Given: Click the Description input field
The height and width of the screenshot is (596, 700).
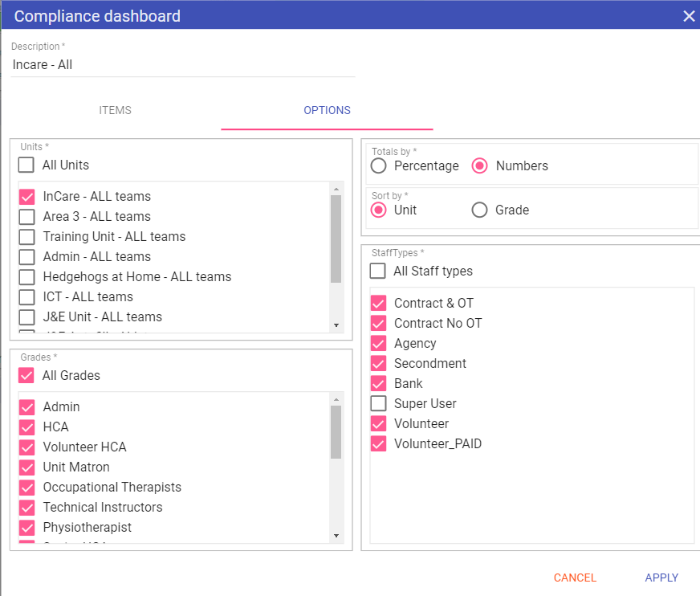Looking at the screenshot, I should coord(182,65).
